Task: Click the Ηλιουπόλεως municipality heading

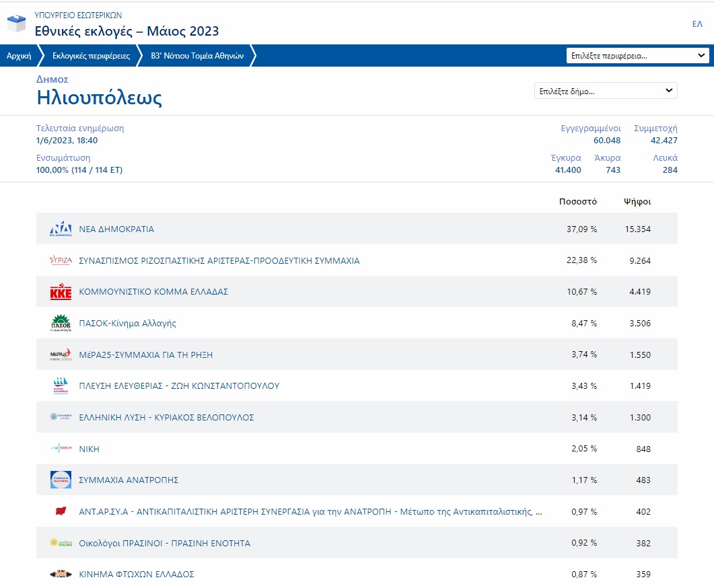Action: click(100, 98)
